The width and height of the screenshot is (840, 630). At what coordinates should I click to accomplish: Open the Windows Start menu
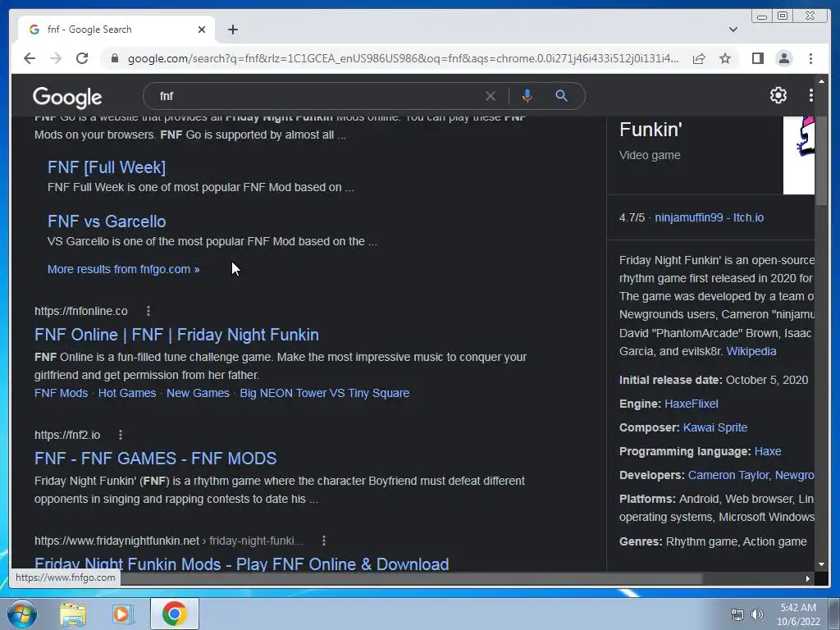pyautogui.click(x=22, y=614)
